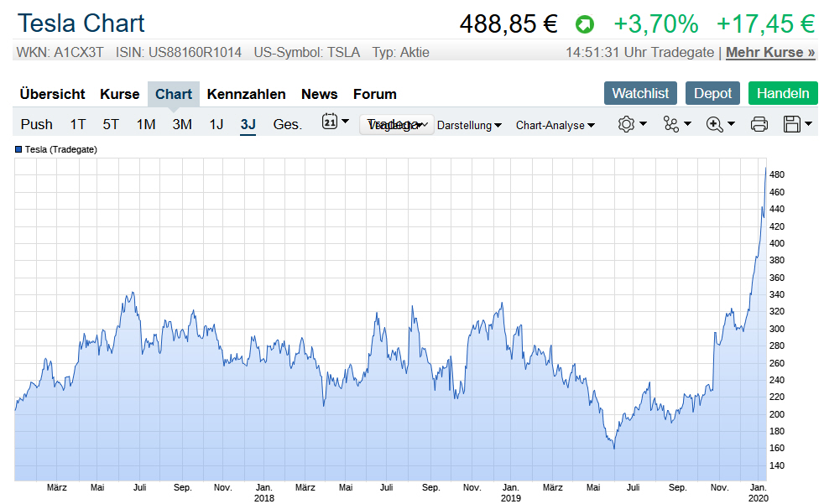The image size is (824, 504).
Task: Expand the Tradegate exchange dropdown
Action: point(397,125)
